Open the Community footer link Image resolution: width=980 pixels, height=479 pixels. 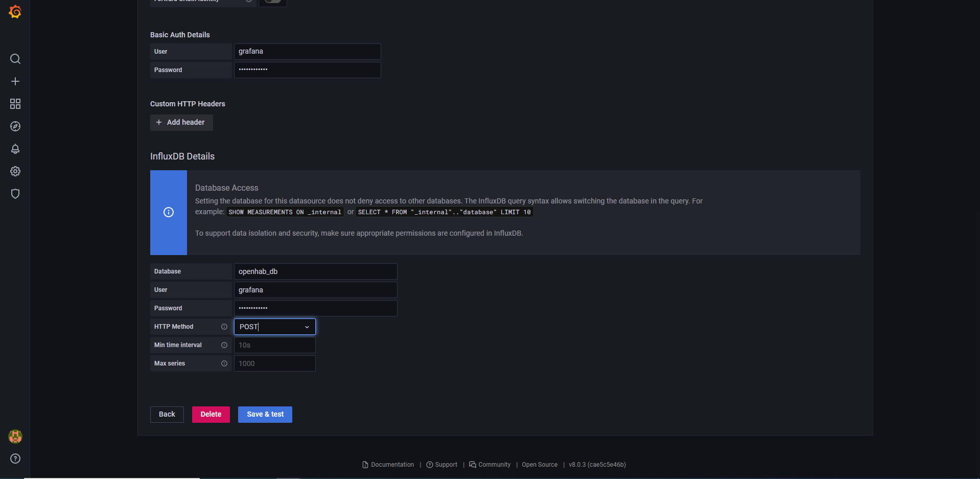[x=490, y=465]
